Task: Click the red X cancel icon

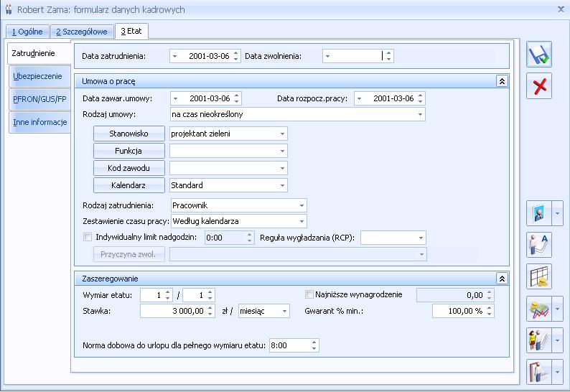Action: pyautogui.click(x=539, y=86)
